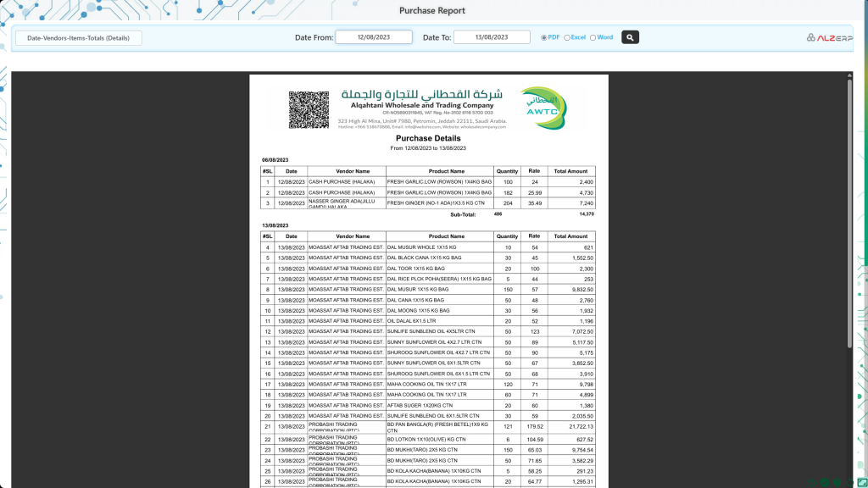Click the Vendor Name header in the 13/08/2023 table

click(353, 236)
